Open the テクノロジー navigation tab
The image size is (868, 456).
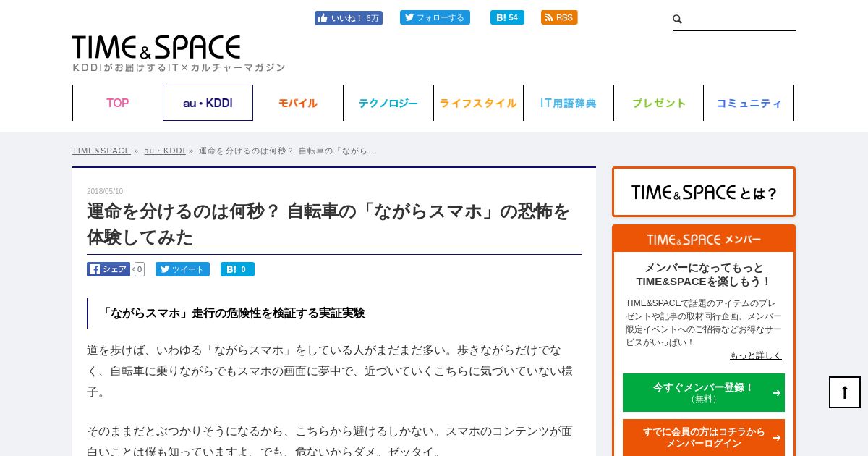388,103
